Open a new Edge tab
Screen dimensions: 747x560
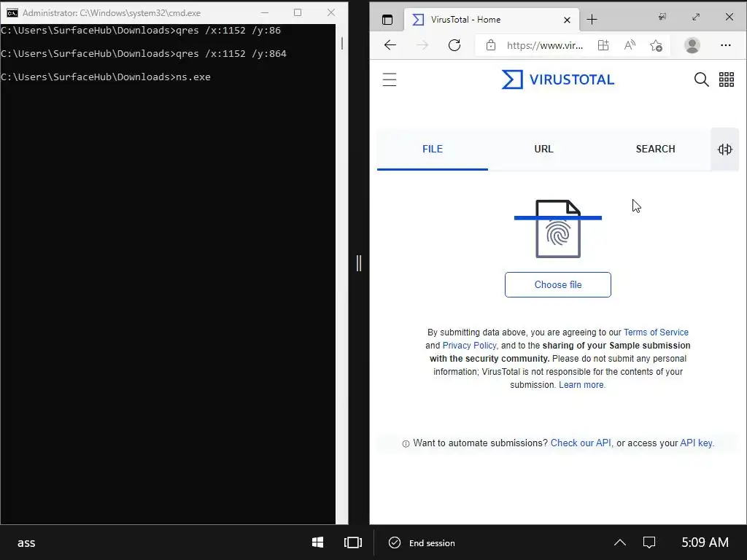(x=592, y=20)
